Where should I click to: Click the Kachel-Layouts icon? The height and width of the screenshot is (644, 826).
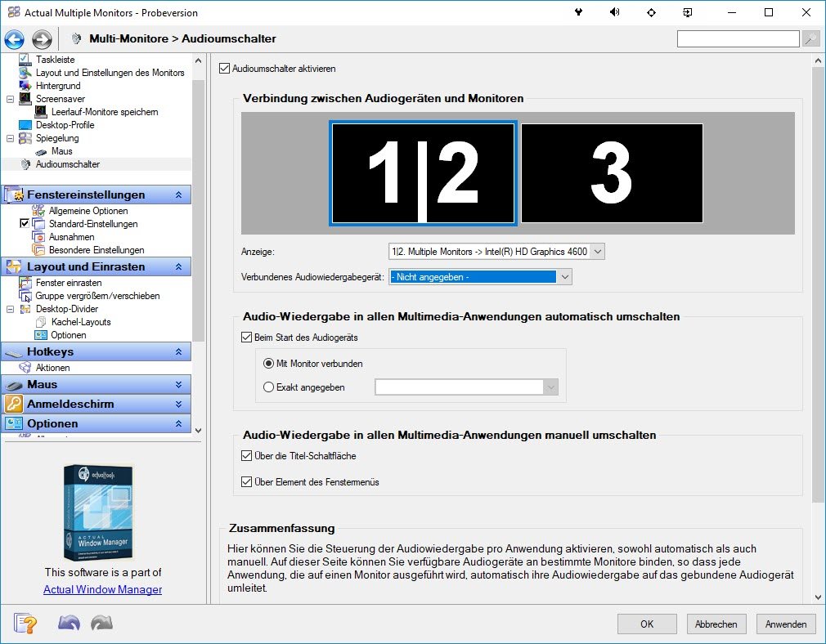41,322
